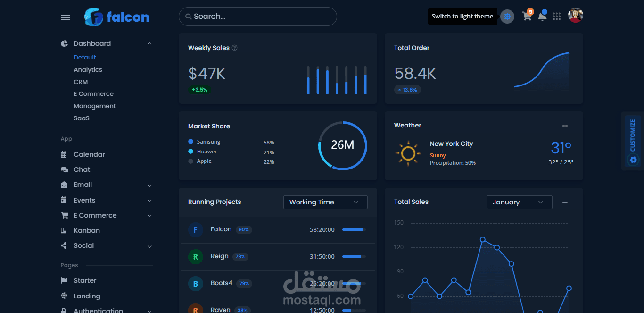Click the Reign project progress bar
The height and width of the screenshot is (313, 644).
pyautogui.click(x=354, y=256)
